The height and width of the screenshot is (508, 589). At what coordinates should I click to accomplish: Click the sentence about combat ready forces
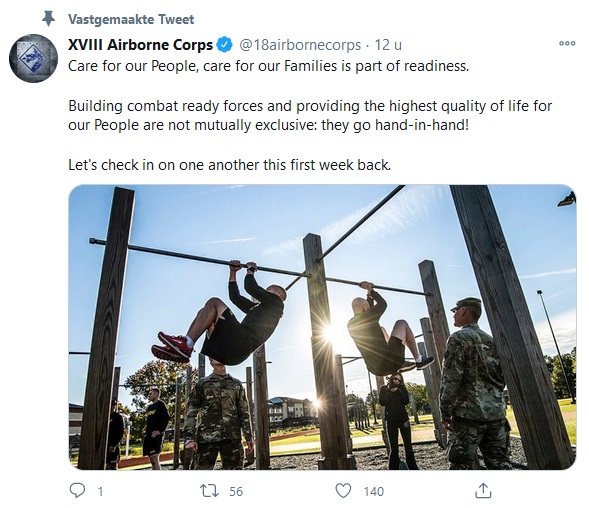click(310, 115)
